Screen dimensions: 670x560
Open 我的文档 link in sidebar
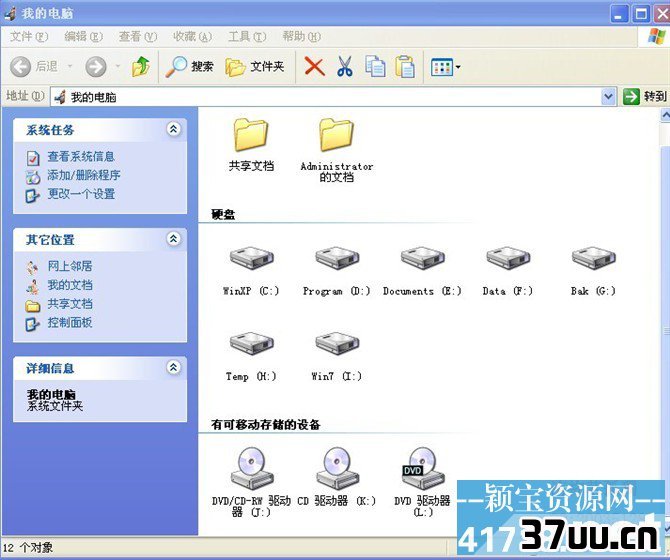click(70, 285)
